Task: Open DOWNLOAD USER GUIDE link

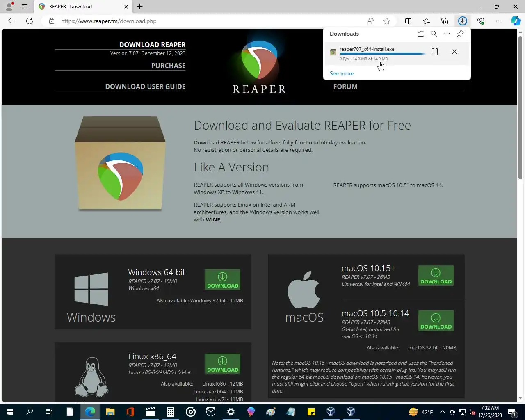Action: click(x=145, y=87)
